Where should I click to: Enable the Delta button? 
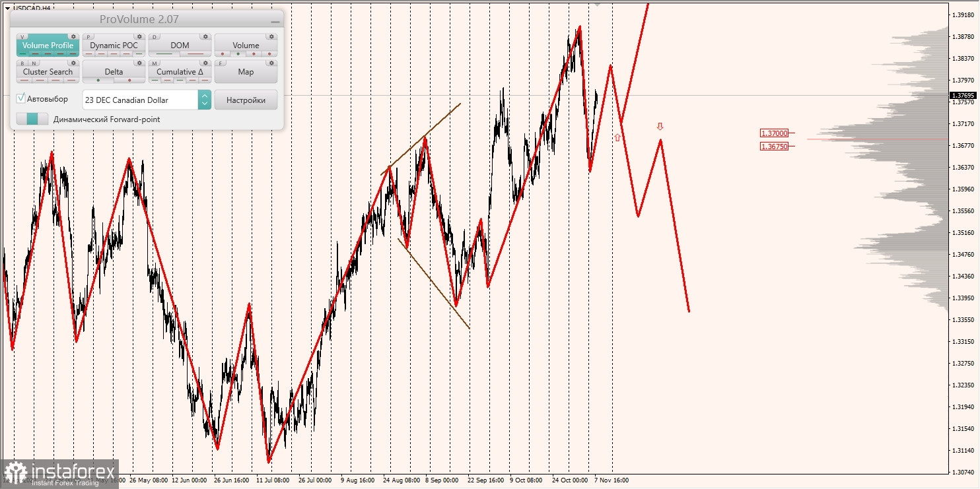[114, 71]
